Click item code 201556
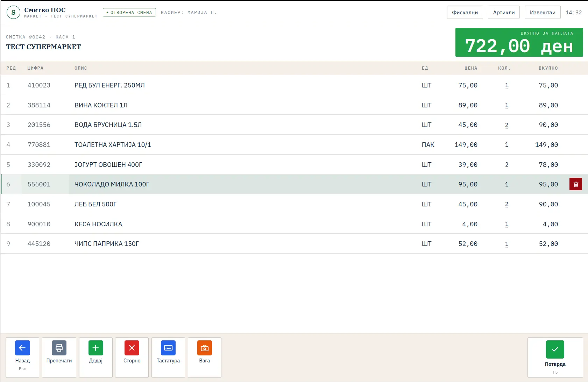The height and width of the screenshot is (382, 588). [x=39, y=125]
